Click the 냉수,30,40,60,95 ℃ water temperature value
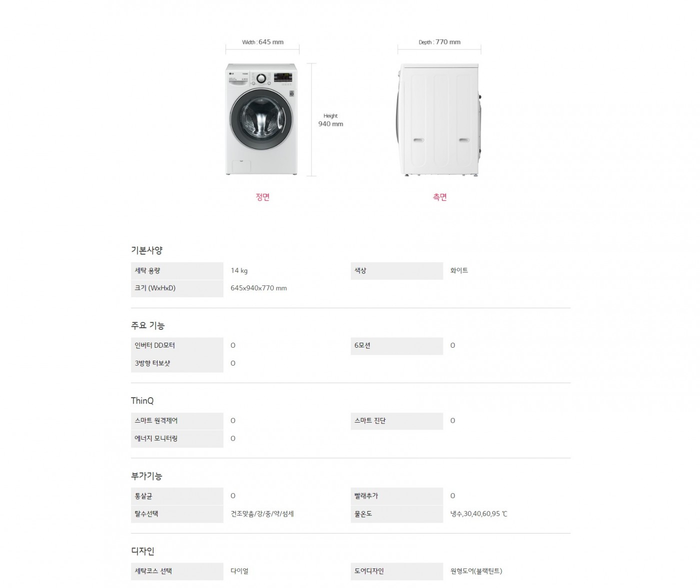Image resolution: width=700 pixels, height=588 pixels. pos(478,514)
